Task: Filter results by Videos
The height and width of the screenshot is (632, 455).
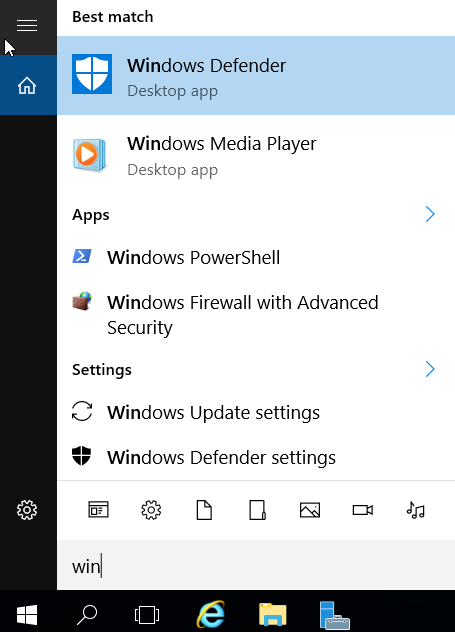Action: [x=363, y=510]
